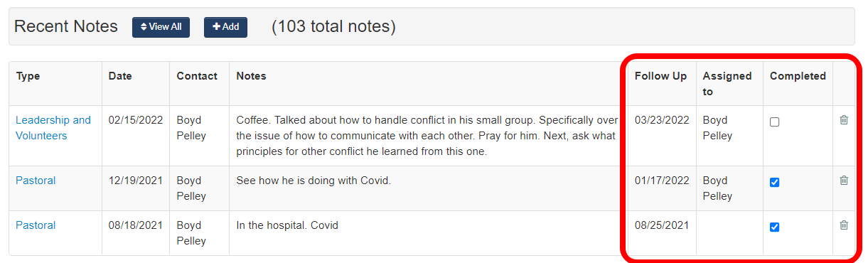Click the Date column header

point(120,76)
